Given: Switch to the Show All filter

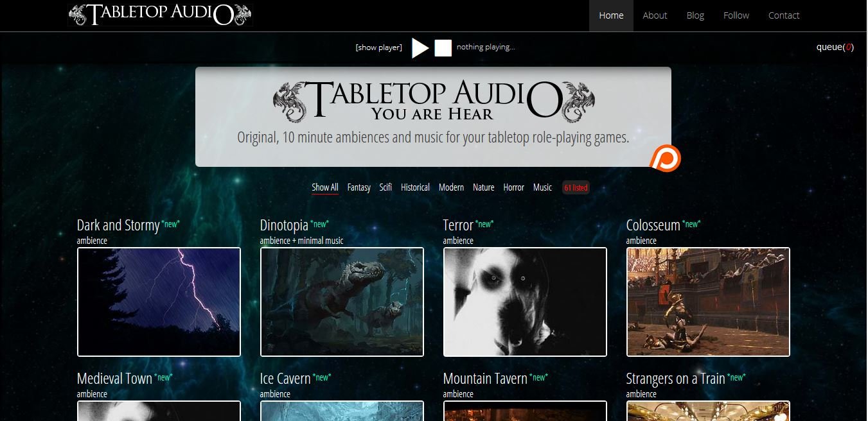Looking at the screenshot, I should [x=324, y=187].
